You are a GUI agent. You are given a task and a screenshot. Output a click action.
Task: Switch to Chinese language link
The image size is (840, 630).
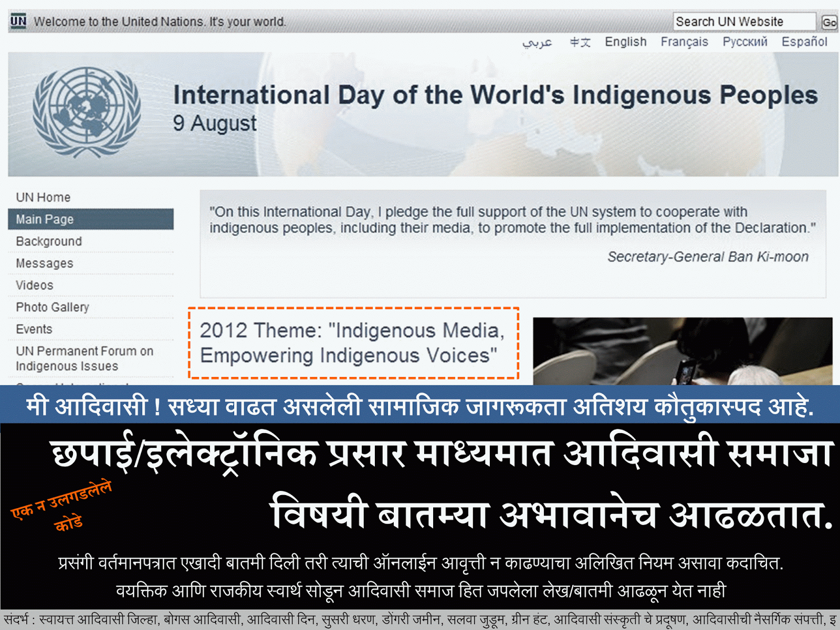[x=580, y=42]
